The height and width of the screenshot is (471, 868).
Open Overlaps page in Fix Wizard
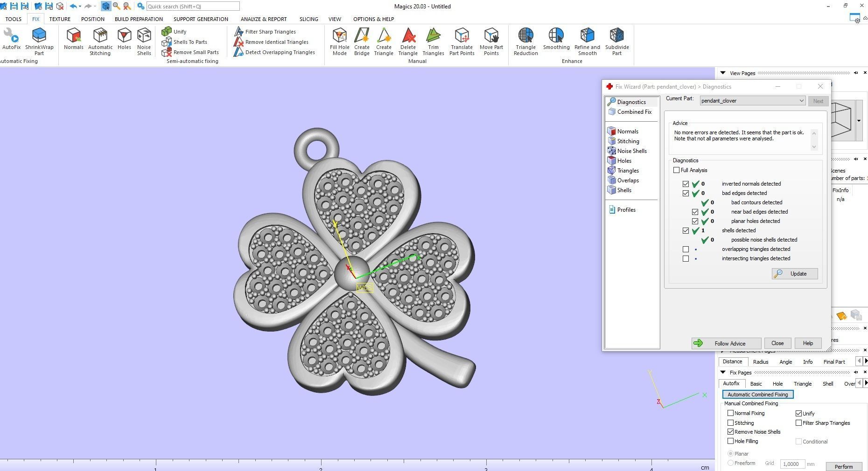(x=623, y=180)
